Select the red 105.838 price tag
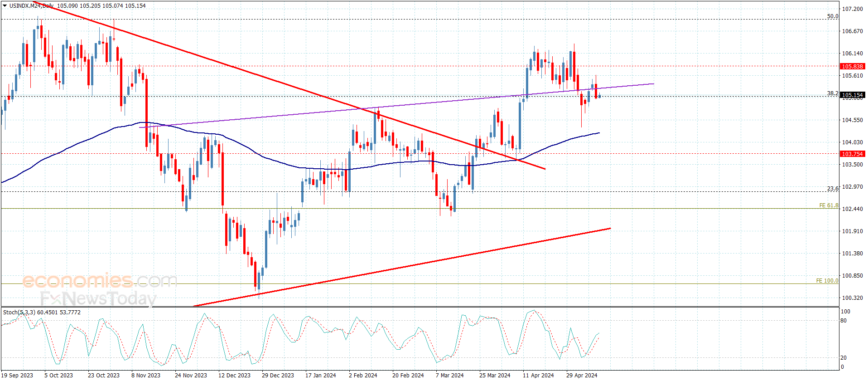Screen dimensions: 868x381 [852, 66]
